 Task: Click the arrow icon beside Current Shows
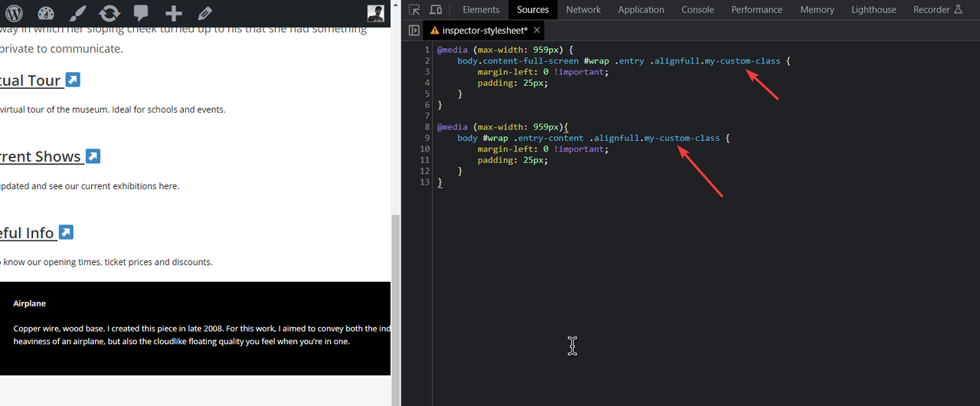pyautogui.click(x=93, y=156)
